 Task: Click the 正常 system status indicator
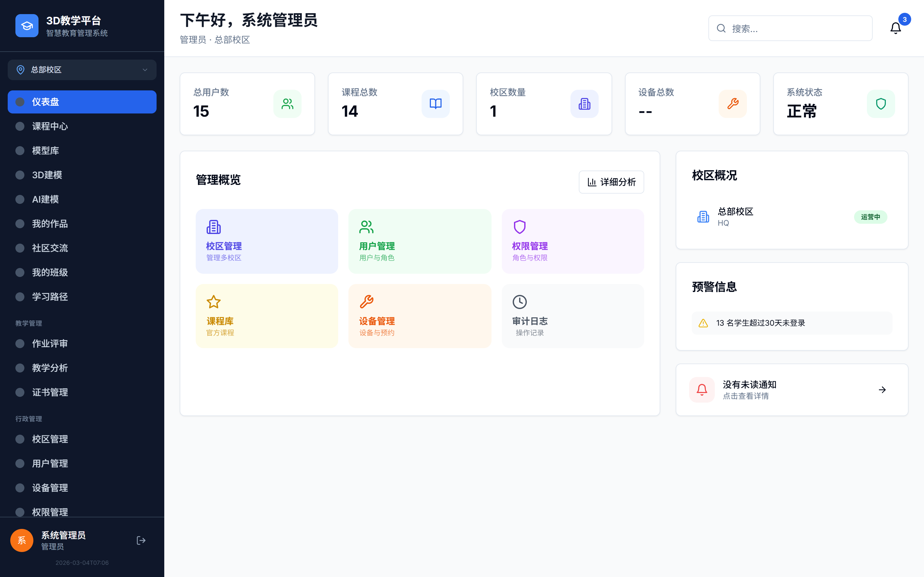click(801, 111)
